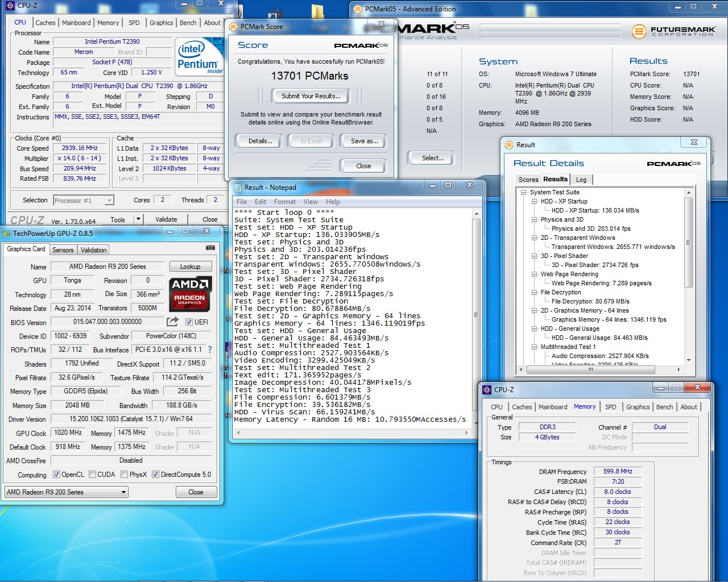Viewport: 728px width, 582px height.
Task: Click Save as button
Action: (365, 141)
